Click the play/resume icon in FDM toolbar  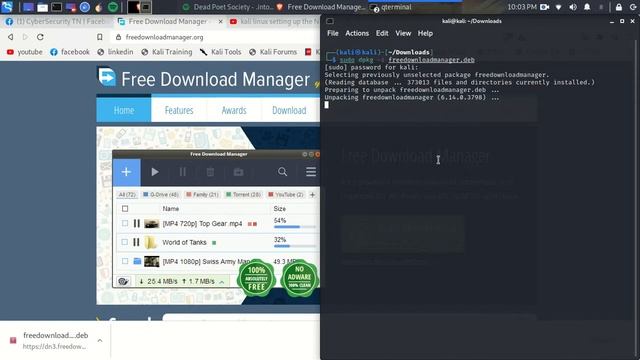(x=155, y=172)
